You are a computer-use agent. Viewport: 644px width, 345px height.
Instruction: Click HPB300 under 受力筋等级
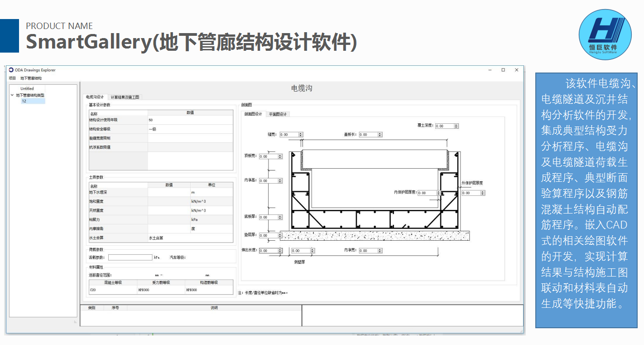161,290
